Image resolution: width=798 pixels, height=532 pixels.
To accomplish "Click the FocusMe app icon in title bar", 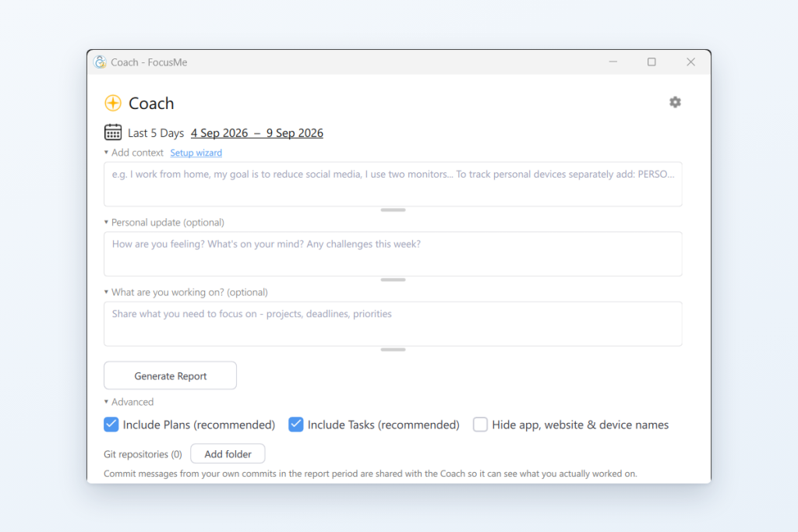I will pyautogui.click(x=100, y=62).
